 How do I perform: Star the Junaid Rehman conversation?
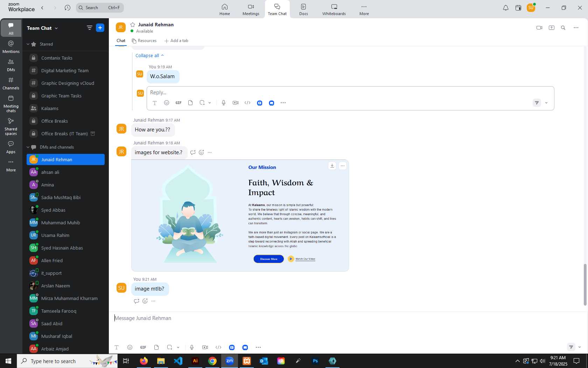pyautogui.click(x=133, y=25)
